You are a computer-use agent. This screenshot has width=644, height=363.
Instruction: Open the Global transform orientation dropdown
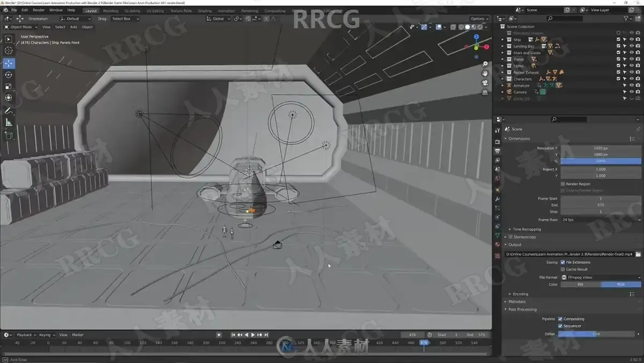click(x=218, y=19)
